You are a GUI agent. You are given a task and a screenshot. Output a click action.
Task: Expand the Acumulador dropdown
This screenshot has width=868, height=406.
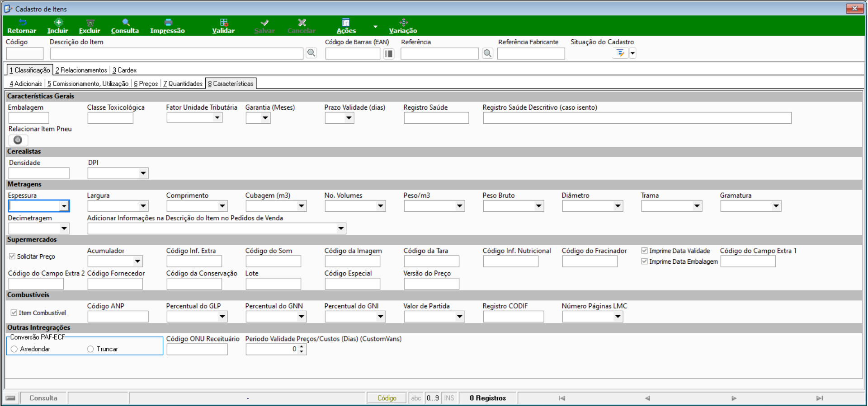[x=137, y=261]
